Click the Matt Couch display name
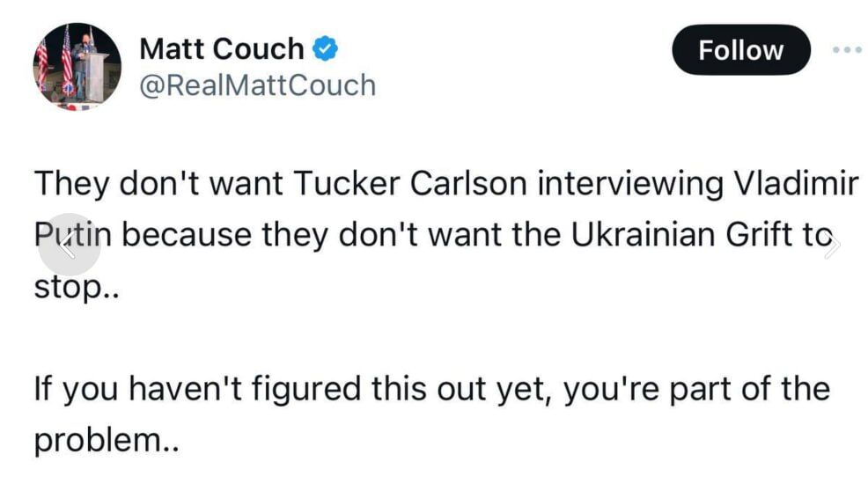The image size is (868, 484). click(222, 48)
